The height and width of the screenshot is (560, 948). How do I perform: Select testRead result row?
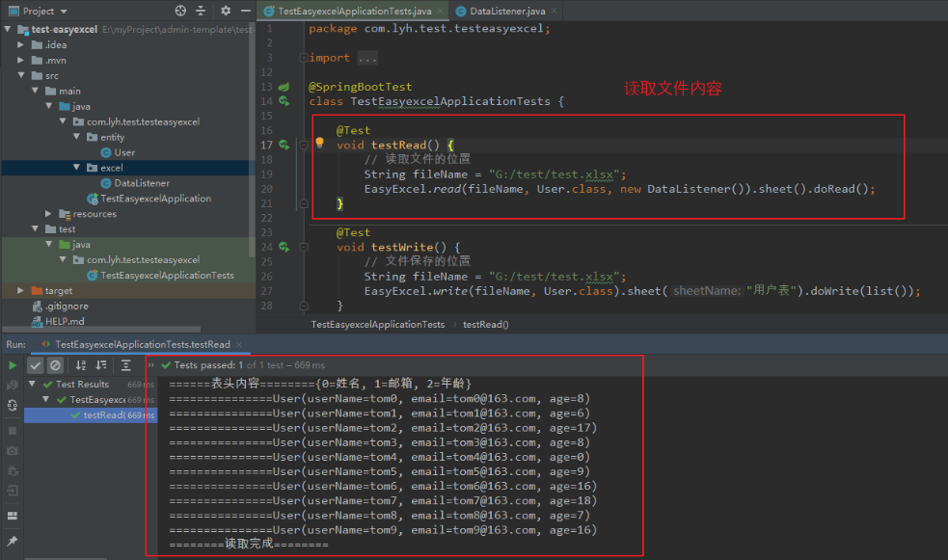click(91, 415)
